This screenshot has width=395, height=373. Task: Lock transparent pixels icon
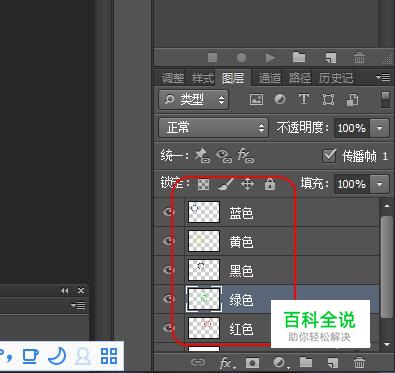tap(204, 184)
